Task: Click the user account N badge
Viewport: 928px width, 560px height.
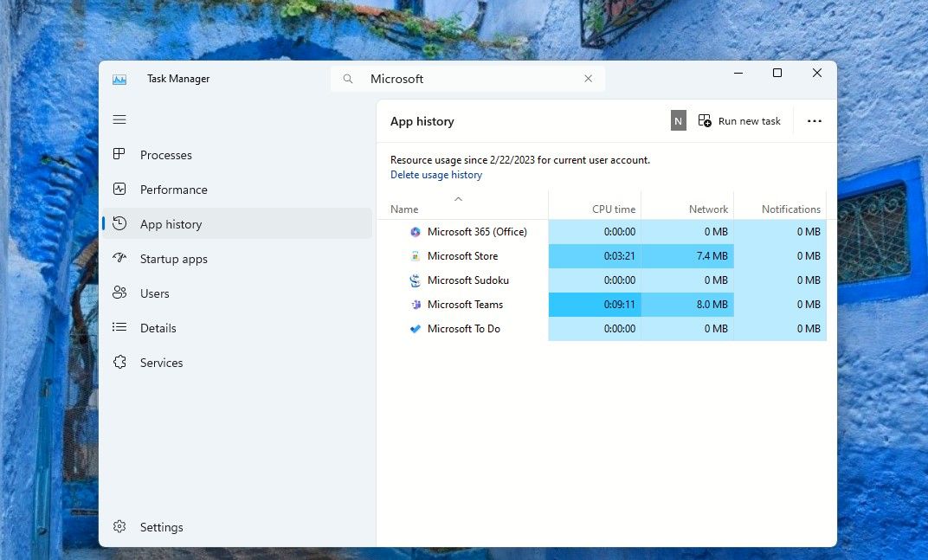Action: coord(678,120)
